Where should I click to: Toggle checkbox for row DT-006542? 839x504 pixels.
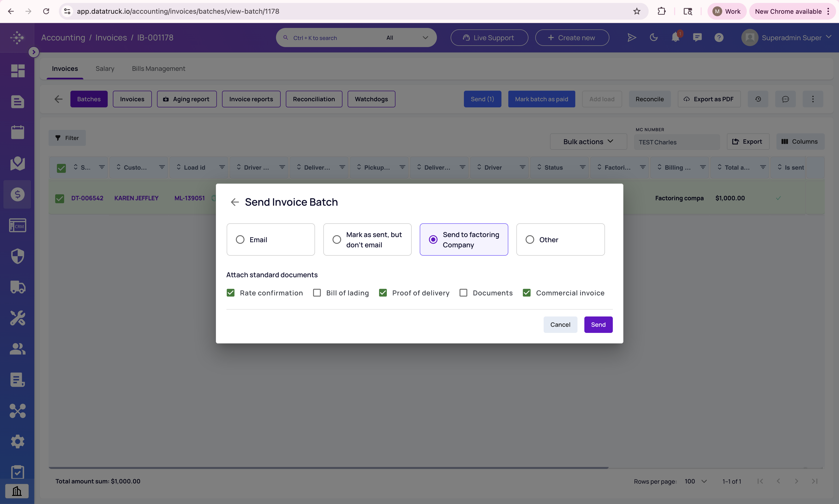pyautogui.click(x=60, y=198)
